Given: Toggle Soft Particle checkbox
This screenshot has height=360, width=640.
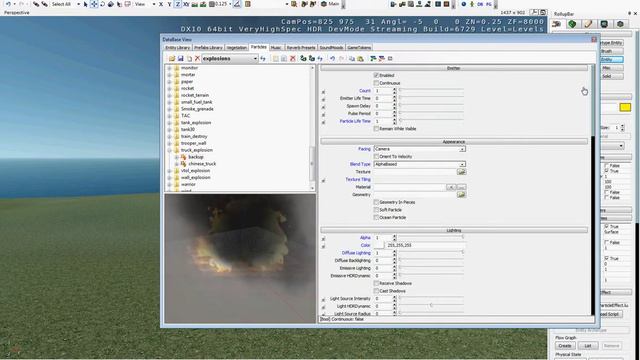Looking at the screenshot, I should 376,210.
